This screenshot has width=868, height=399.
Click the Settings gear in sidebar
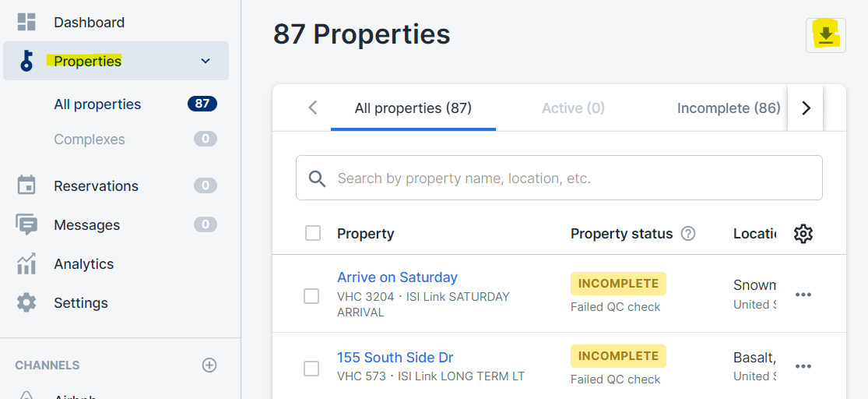pyautogui.click(x=26, y=303)
